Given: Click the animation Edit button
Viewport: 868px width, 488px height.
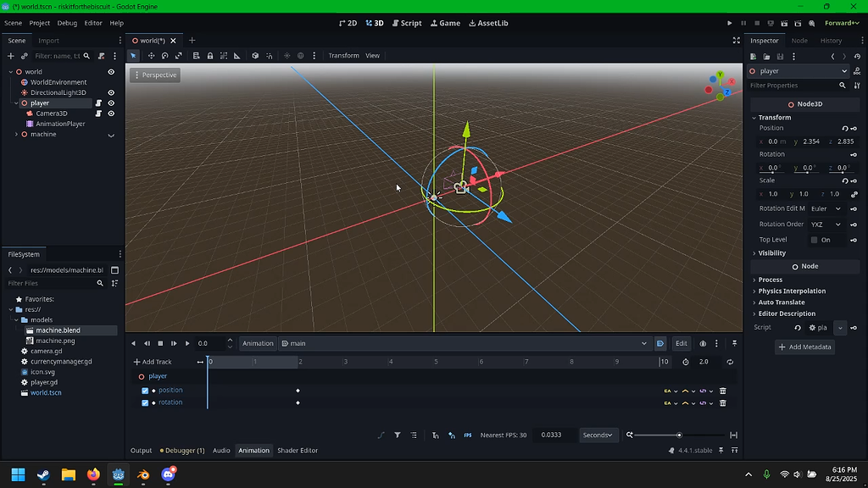Looking at the screenshot, I should pyautogui.click(x=681, y=344).
